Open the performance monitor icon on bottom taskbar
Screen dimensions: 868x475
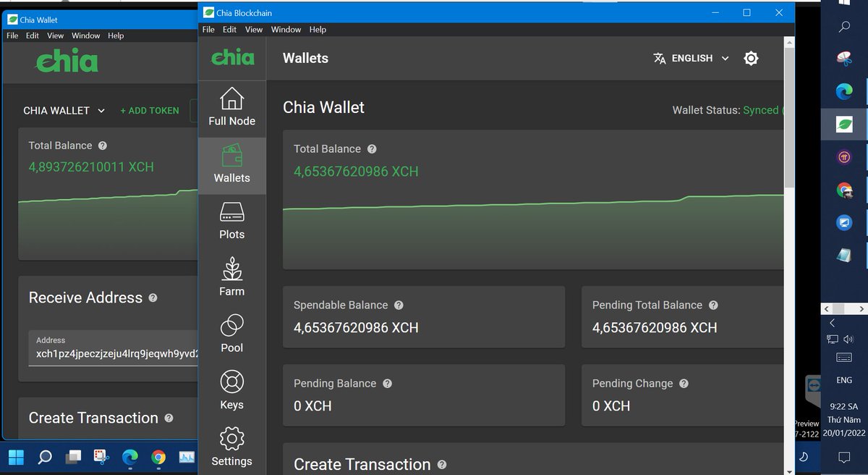(x=187, y=457)
